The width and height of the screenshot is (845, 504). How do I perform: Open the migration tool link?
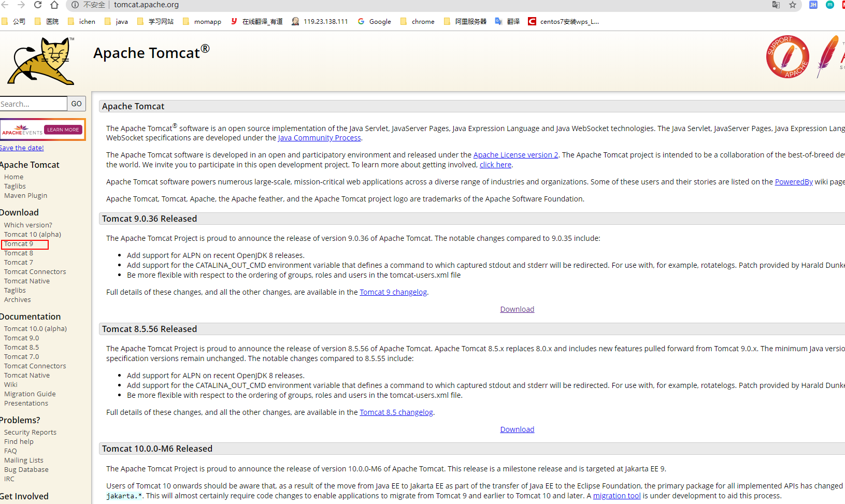coord(617,495)
